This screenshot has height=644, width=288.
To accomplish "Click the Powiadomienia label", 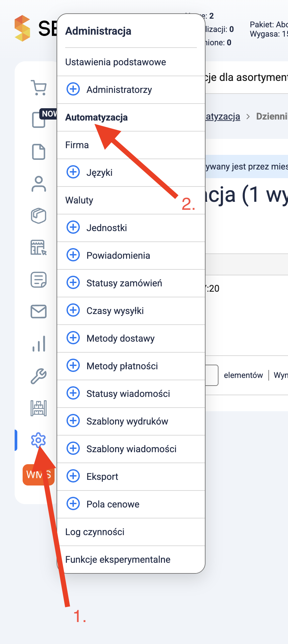I will pos(118,255).
